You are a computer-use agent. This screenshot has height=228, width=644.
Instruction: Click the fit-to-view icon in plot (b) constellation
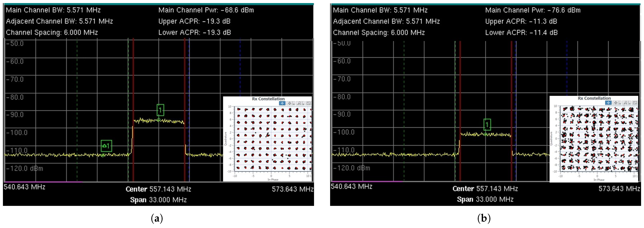(x=635, y=103)
